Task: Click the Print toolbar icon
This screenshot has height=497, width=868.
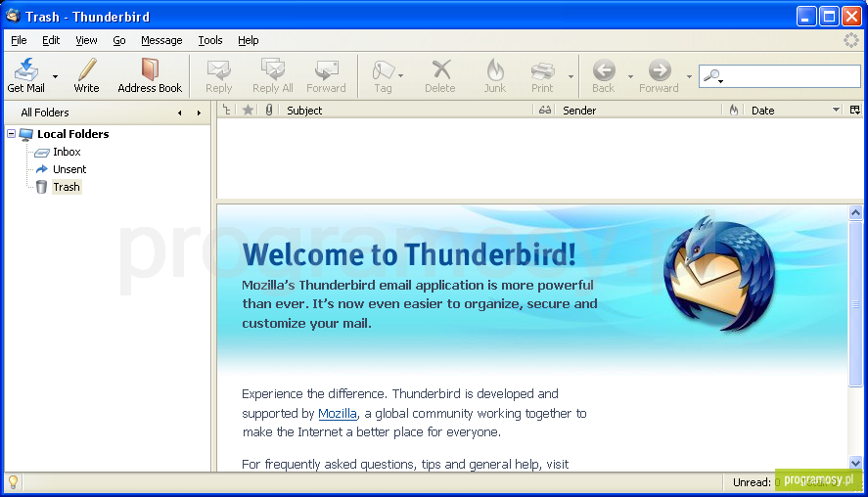Action: pos(542,70)
